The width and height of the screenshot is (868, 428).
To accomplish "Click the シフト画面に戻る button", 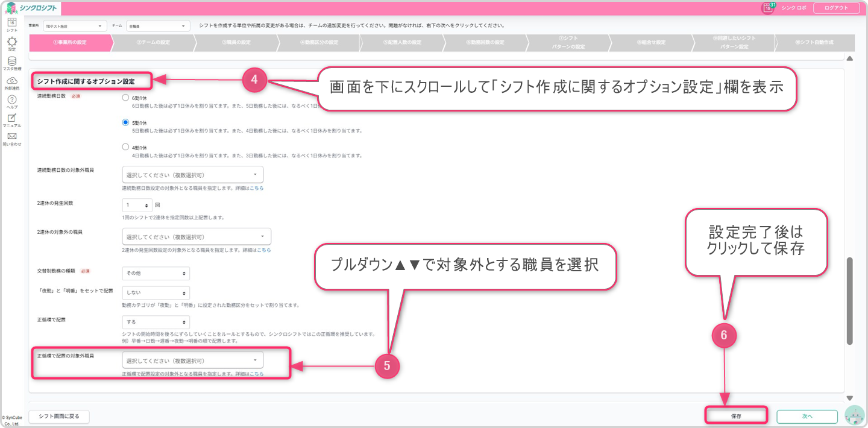I will pos(58,416).
